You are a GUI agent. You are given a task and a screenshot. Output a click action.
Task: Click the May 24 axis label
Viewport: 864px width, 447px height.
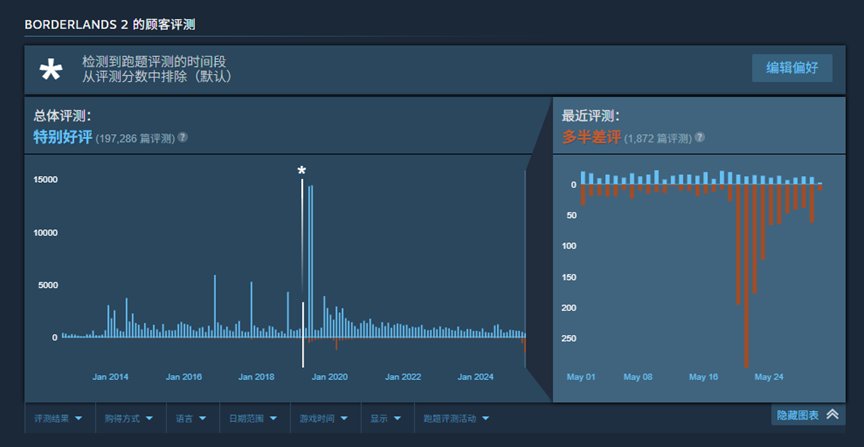(x=769, y=378)
